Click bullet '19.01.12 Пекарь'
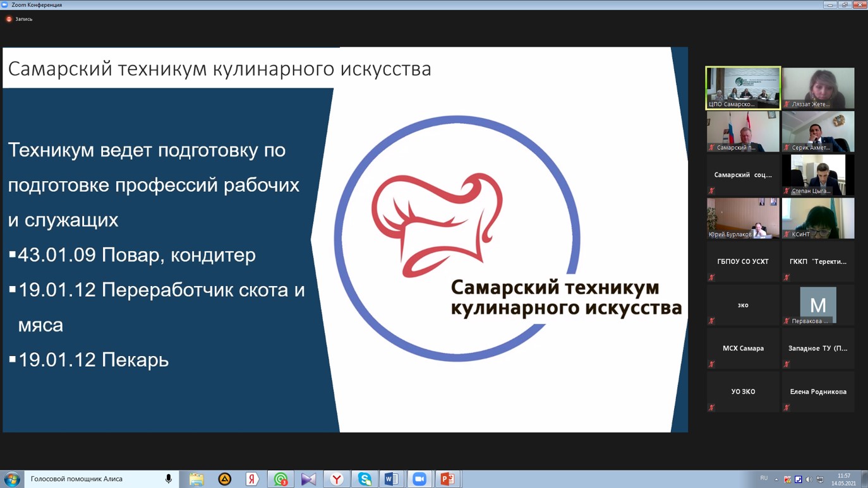This screenshot has width=868, height=488. pos(88,360)
